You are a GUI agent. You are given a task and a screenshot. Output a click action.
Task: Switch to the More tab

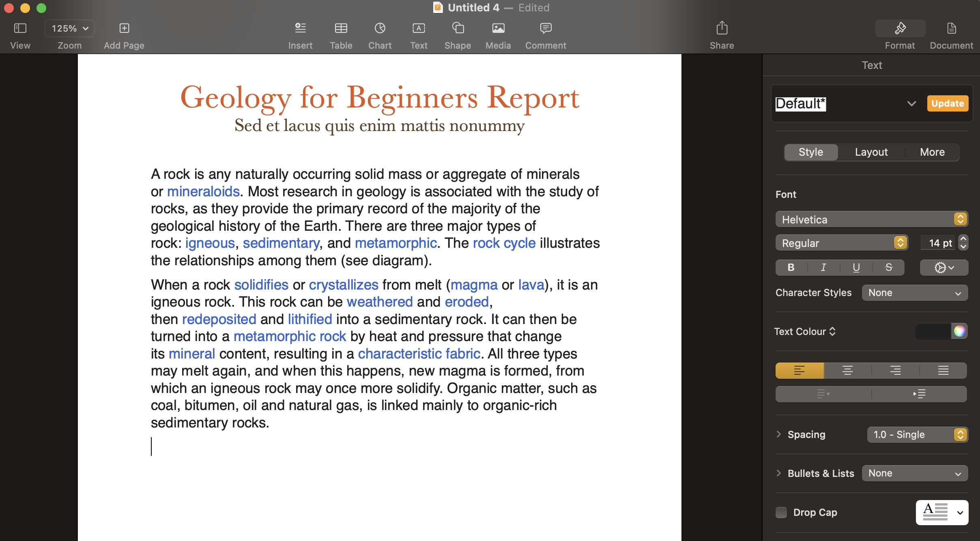pyautogui.click(x=932, y=152)
